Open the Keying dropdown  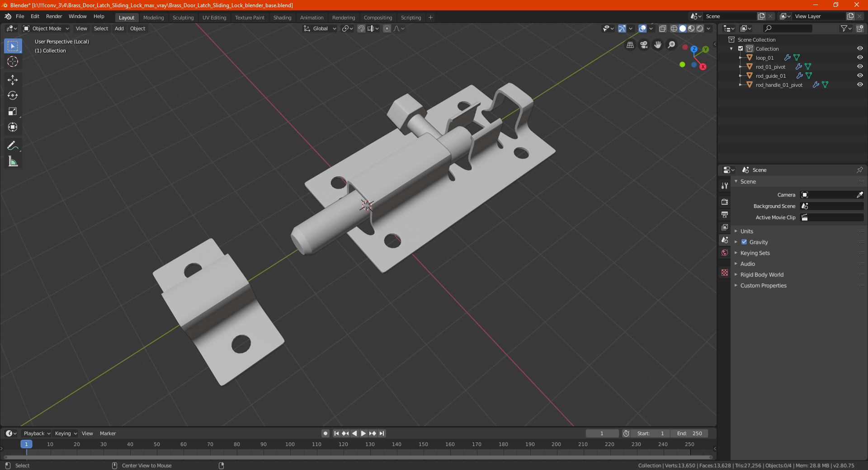(x=66, y=433)
